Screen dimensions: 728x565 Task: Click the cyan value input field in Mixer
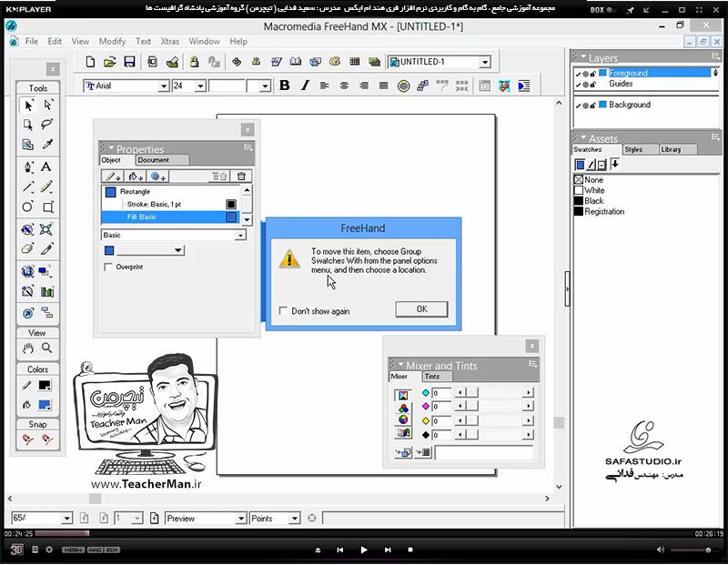tap(441, 393)
